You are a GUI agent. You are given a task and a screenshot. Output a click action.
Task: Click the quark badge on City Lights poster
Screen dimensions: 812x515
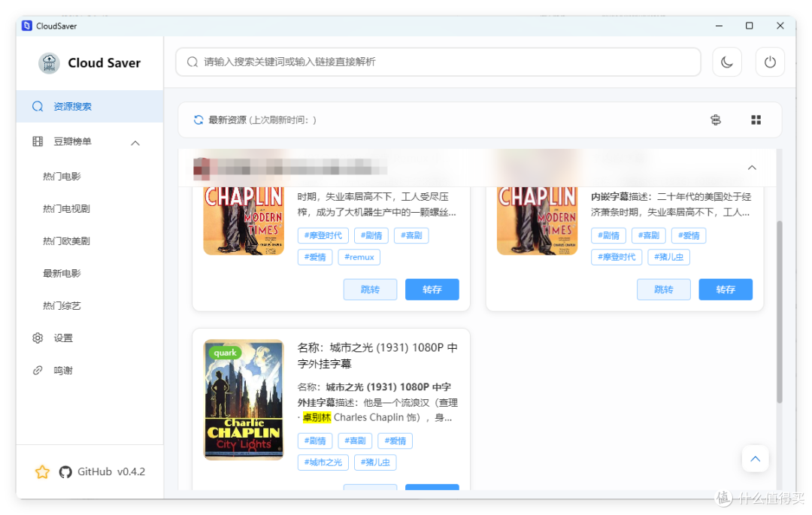click(225, 353)
